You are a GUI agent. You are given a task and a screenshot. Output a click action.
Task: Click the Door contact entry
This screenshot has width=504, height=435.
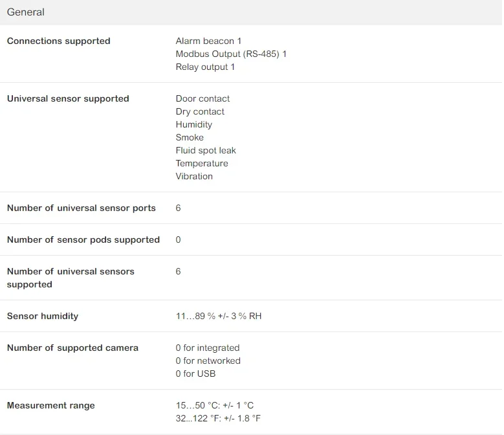pyautogui.click(x=203, y=98)
